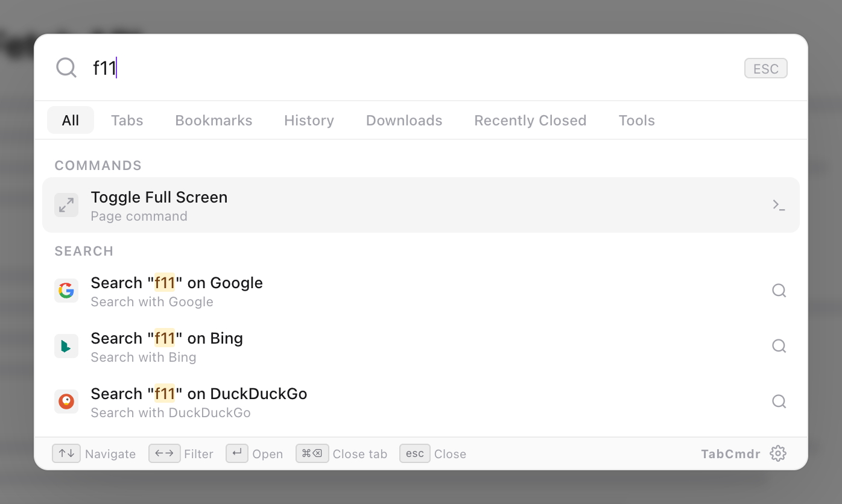This screenshot has height=504, width=842.
Task: Run the Toggle Full Screen command
Action: tap(421, 205)
